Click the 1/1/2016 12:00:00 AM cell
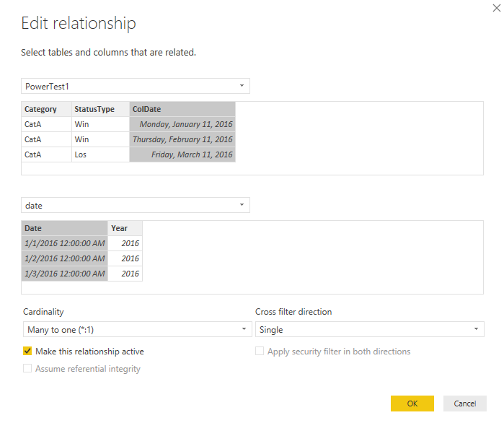Viewport: 504px width, 423px height. pos(65,243)
